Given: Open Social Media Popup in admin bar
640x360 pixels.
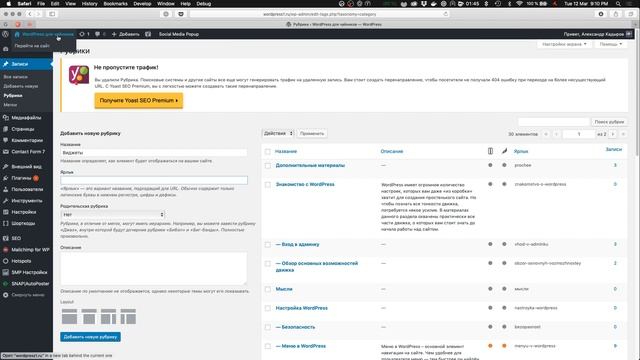Looking at the screenshot, I should click(179, 34).
